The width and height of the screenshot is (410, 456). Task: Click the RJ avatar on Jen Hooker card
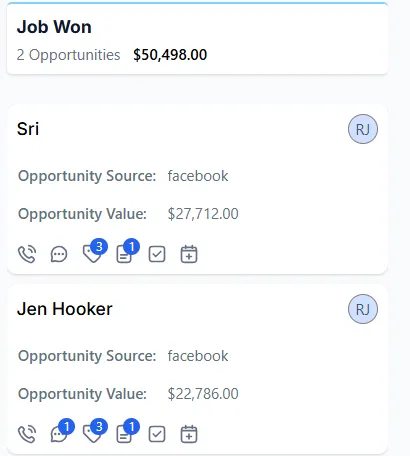(x=363, y=309)
